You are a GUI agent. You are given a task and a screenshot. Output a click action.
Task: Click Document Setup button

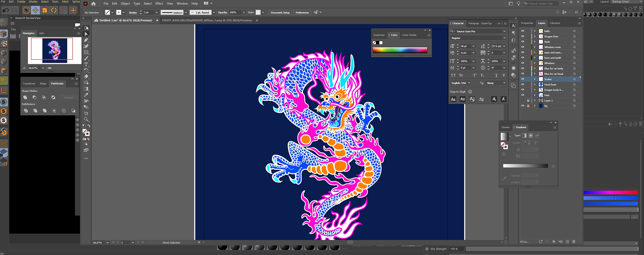point(280,12)
